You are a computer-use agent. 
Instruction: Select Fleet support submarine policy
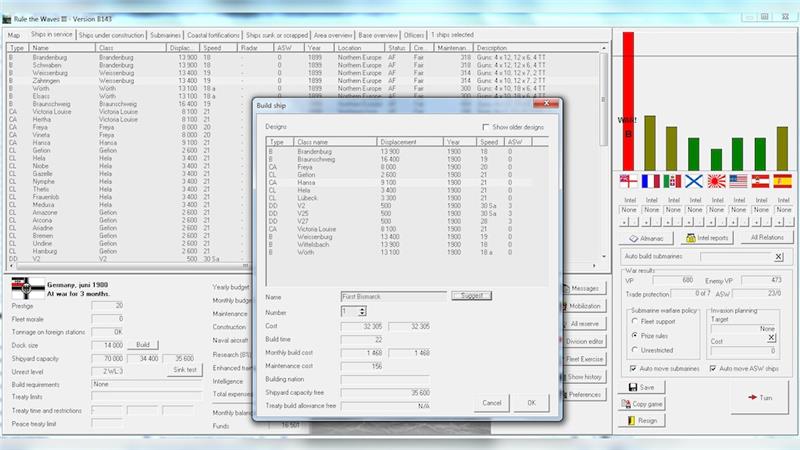click(x=635, y=321)
